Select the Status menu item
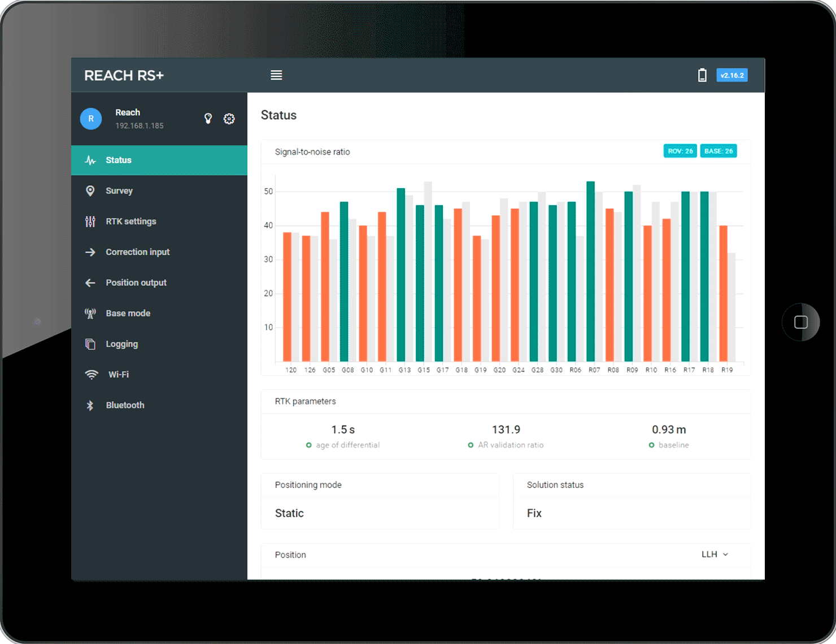836x644 pixels. 159,160
